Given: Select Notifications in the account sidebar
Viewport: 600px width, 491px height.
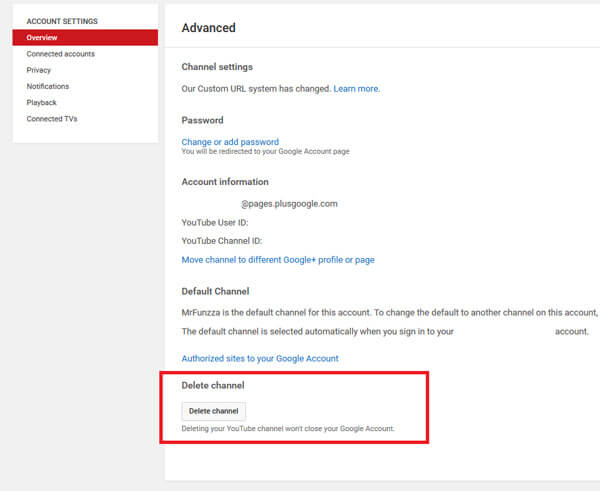Looking at the screenshot, I should pos(48,86).
